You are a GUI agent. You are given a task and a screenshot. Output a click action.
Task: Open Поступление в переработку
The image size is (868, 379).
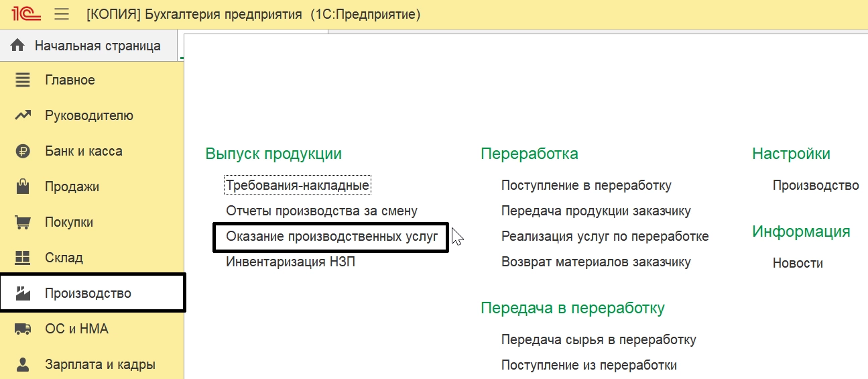[x=586, y=185]
